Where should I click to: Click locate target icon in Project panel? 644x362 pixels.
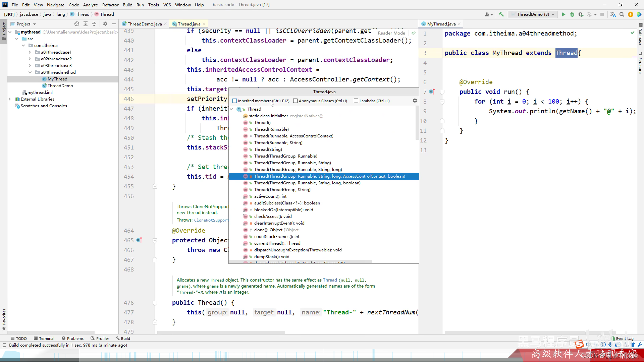click(77, 24)
